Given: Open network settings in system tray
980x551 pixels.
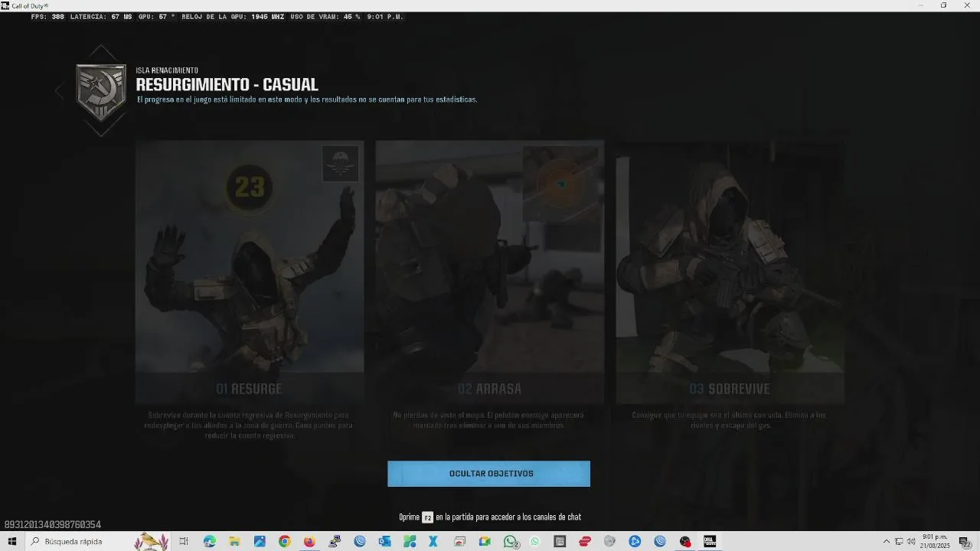Looking at the screenshot, I should pos(899,542).
